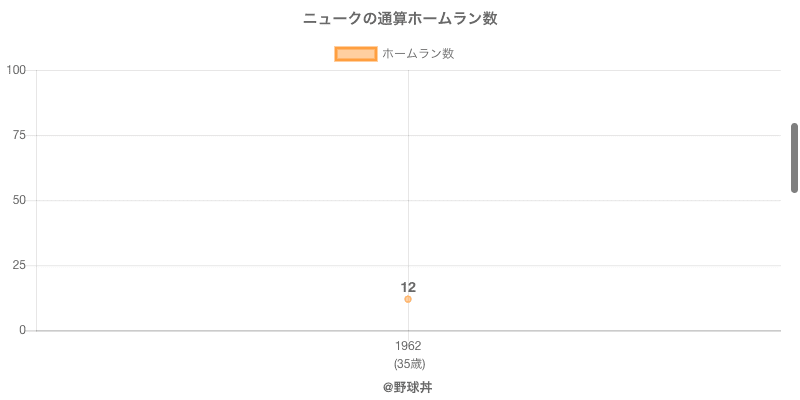This screenshot has width=800, height=400.
Task: Click the (35歳) age label
Action: pyautogui.click(x=409, y=364)
